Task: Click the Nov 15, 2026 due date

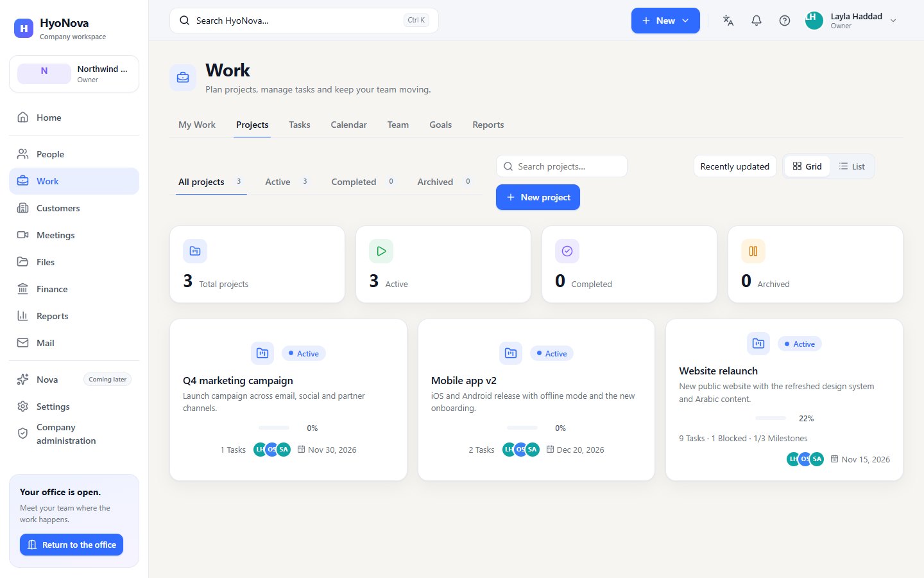Action: [x=860, y=459]
